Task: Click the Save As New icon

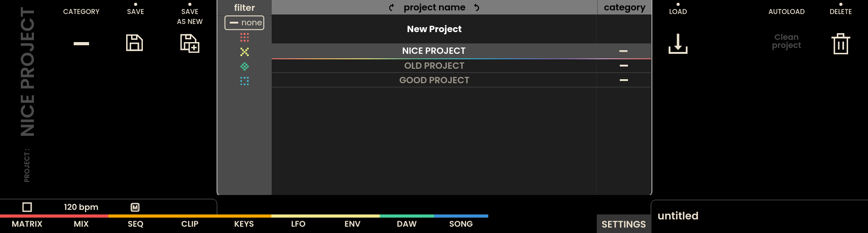Action: coord(190,43)
